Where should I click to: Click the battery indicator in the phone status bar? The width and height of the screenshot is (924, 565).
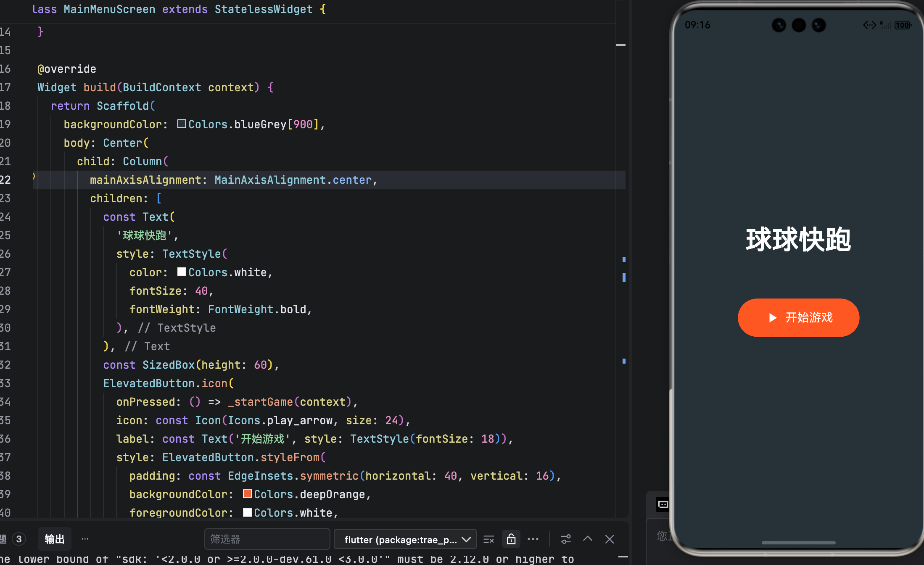point(902,25)
